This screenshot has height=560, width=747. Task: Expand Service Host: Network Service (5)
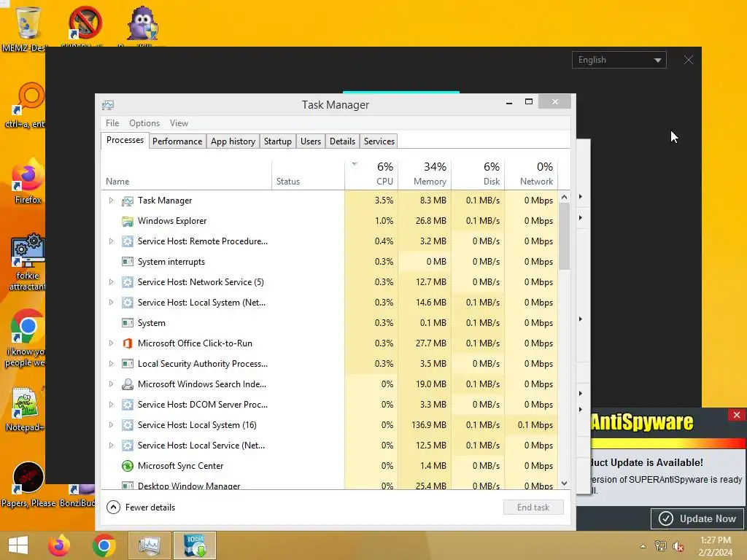tap(111, 282)
